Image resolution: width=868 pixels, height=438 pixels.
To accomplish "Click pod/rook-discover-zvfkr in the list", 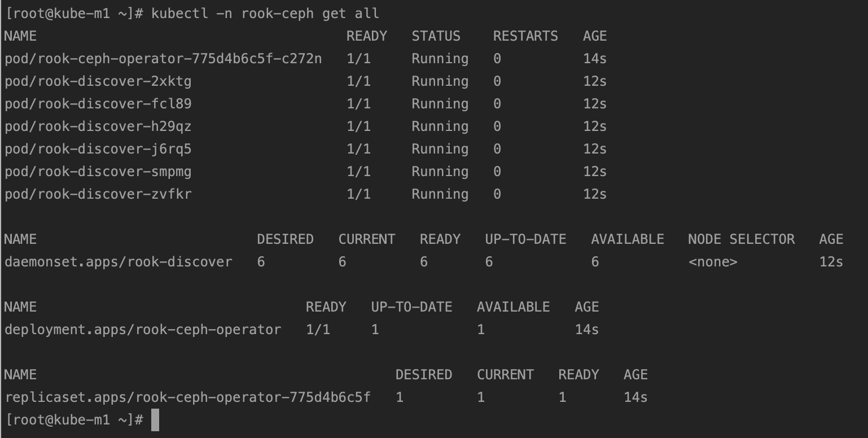I will click(98, 194).
